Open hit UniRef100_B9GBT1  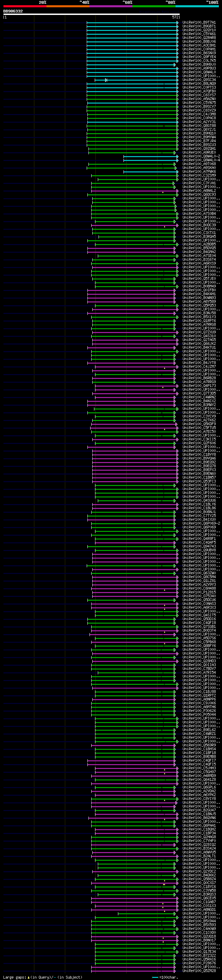click(x=199, y=26)
